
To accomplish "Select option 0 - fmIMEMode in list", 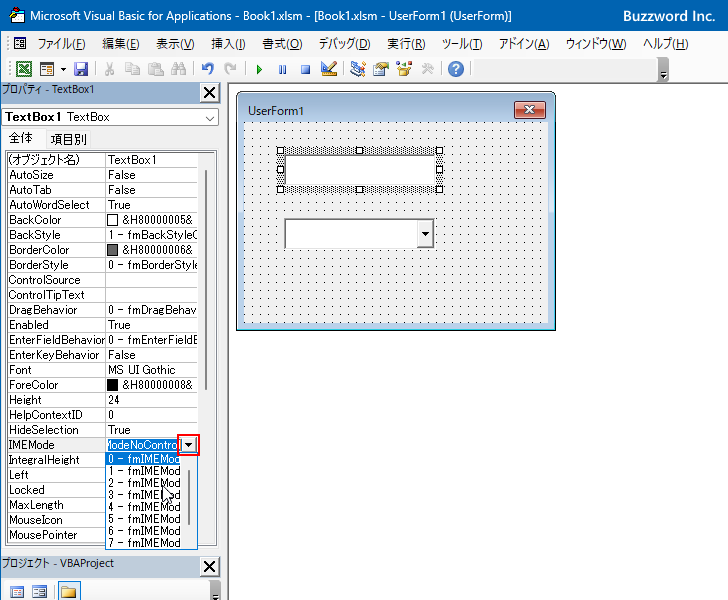I will [x=143, y=459].
